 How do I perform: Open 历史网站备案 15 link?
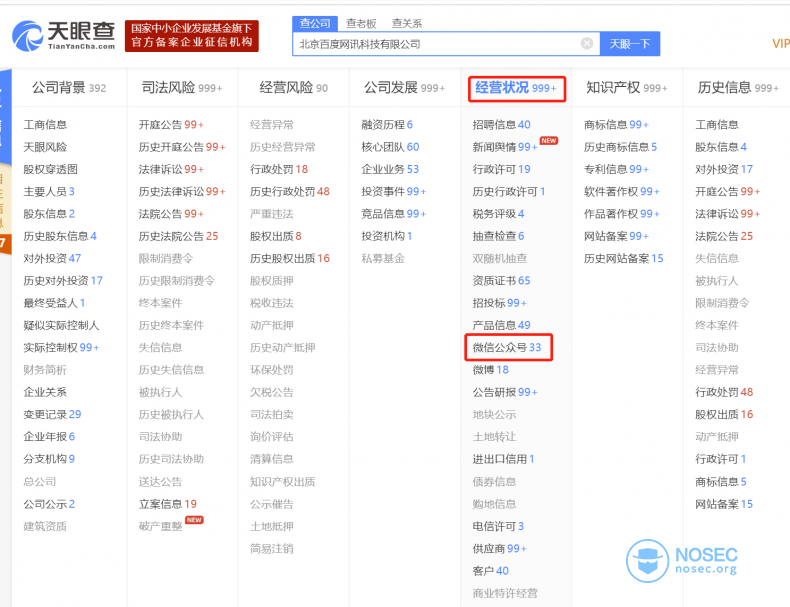(x=624, y=258)
